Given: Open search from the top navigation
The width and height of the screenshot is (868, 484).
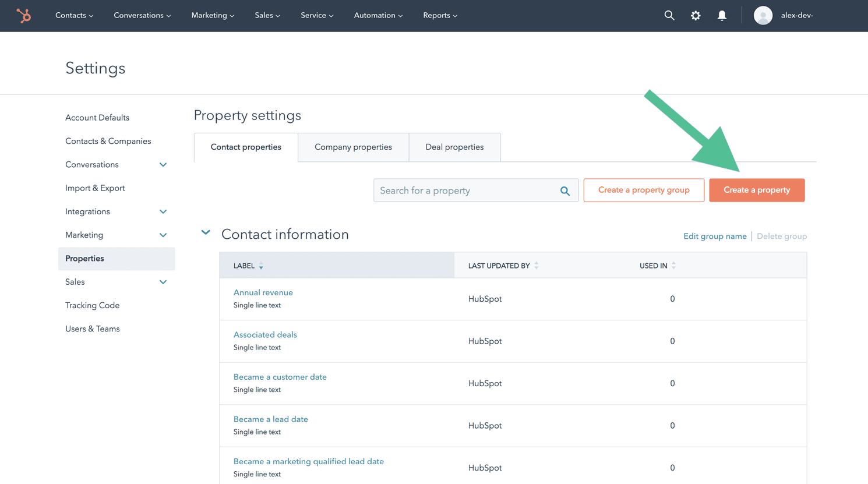Looking at the screenshot, I should [669, 16].
